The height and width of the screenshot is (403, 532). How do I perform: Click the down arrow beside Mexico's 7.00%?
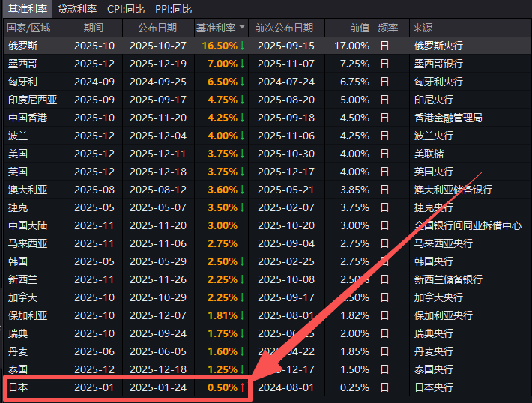click(242, 64)
